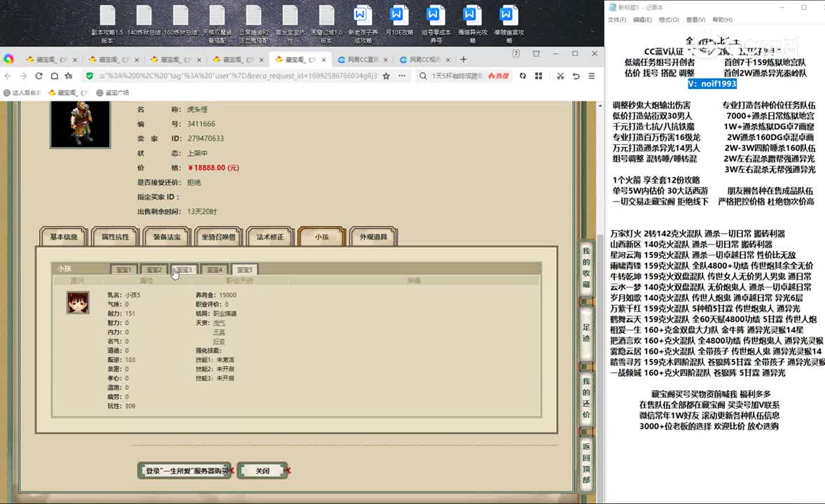Open the 组号零成本养号 document icon
The image size is (825, 504).
click(x=436, y=24)
